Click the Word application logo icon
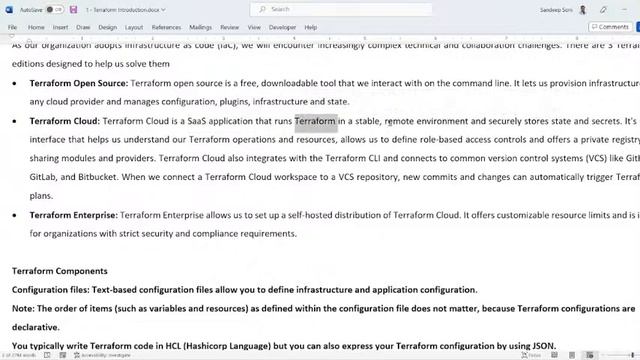 (9, 9)
